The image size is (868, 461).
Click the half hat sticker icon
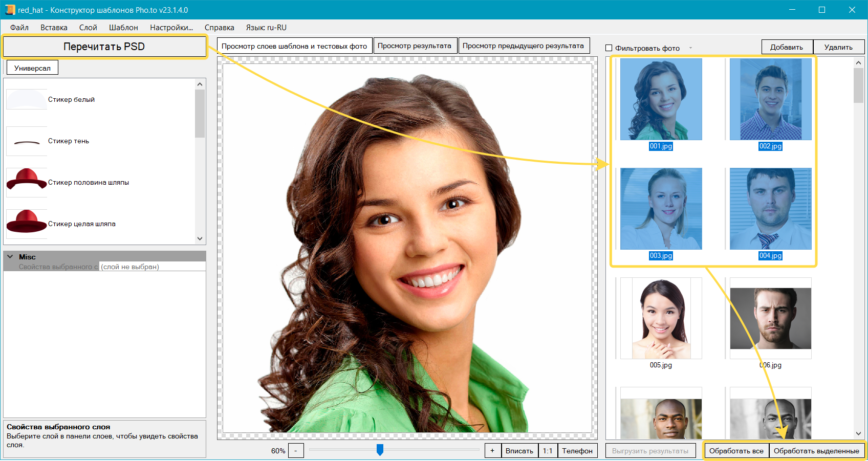click(x=27, y=182)
